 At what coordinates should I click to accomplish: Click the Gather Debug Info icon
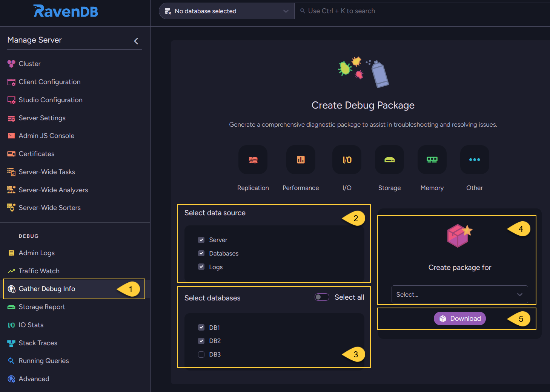(x=11, y=289)
